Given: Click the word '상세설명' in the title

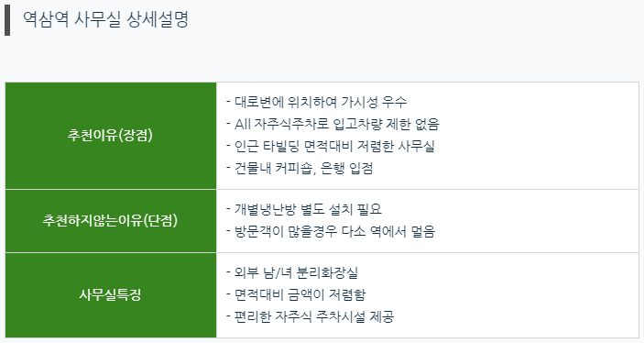Looking at the screenshot, I should [158, 19].
